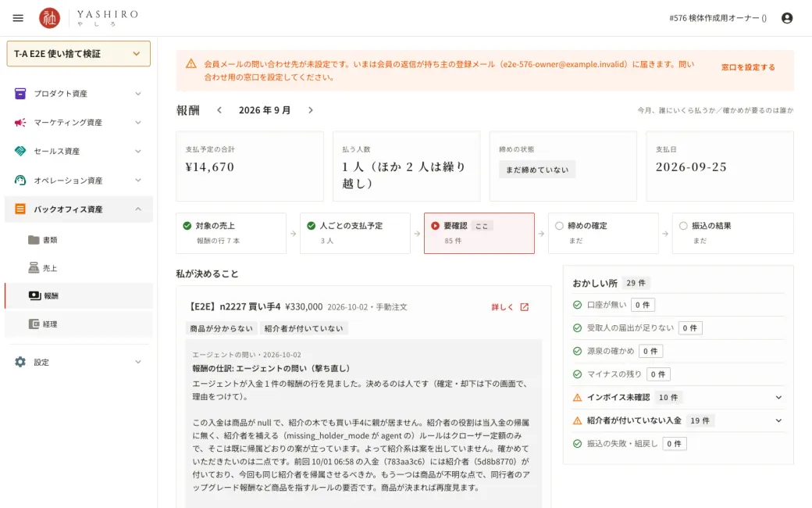Click the 19 件 badge on 紹介者 row

700,420
